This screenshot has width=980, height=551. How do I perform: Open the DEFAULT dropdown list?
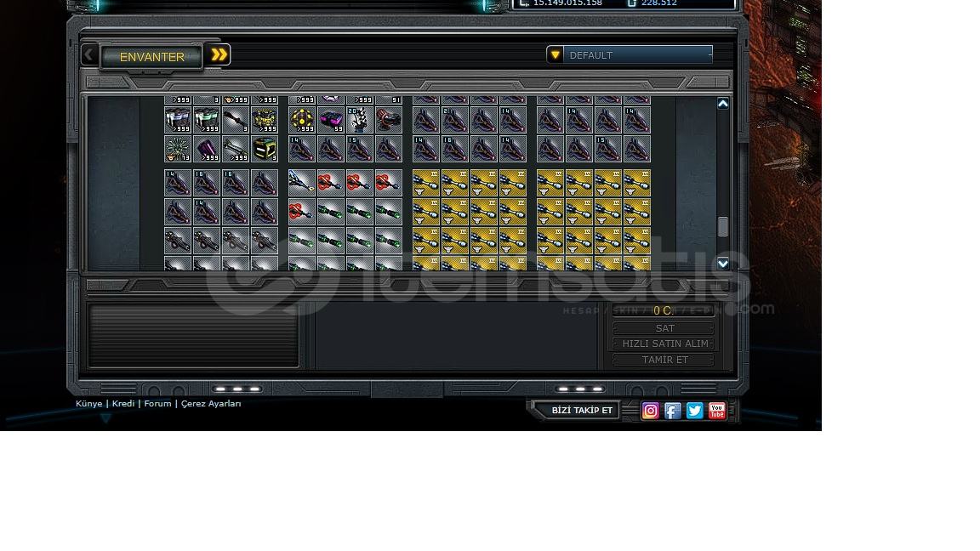[x=638, y=55]
